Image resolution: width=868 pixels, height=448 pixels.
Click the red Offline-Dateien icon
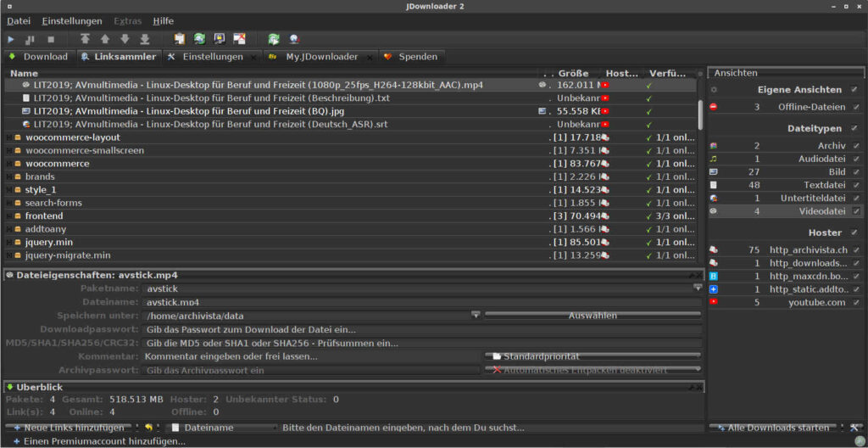713,107
